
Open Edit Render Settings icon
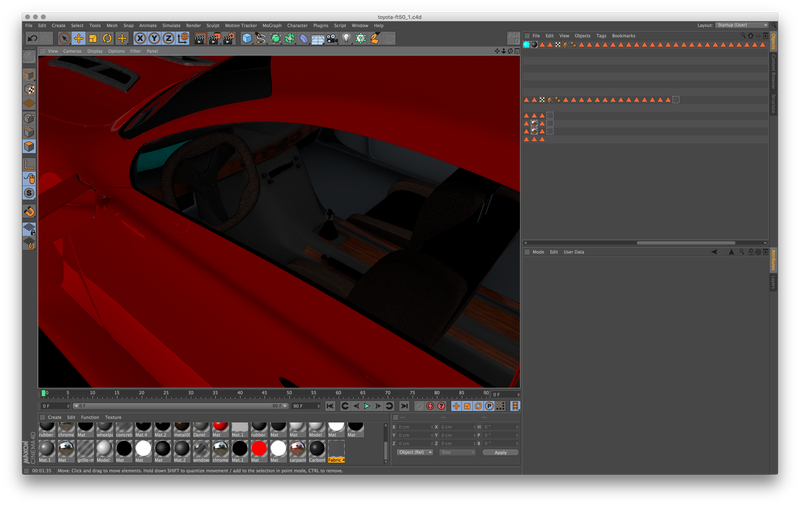[229, 38]
